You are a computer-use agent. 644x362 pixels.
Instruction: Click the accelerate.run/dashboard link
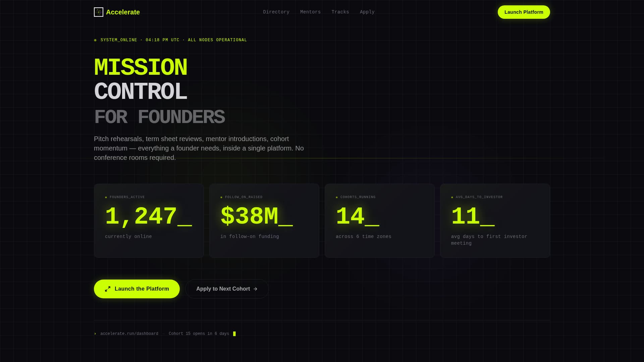tap(129, 334)
